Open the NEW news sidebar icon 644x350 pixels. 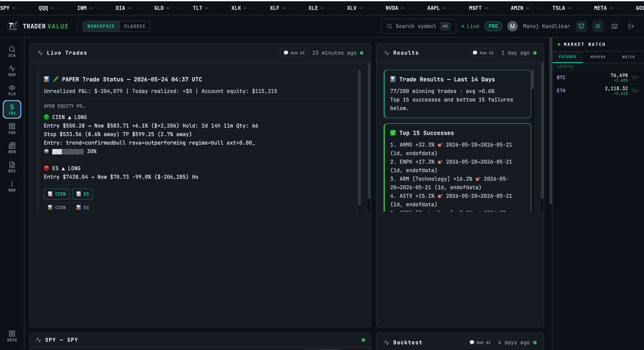(12, 148)
